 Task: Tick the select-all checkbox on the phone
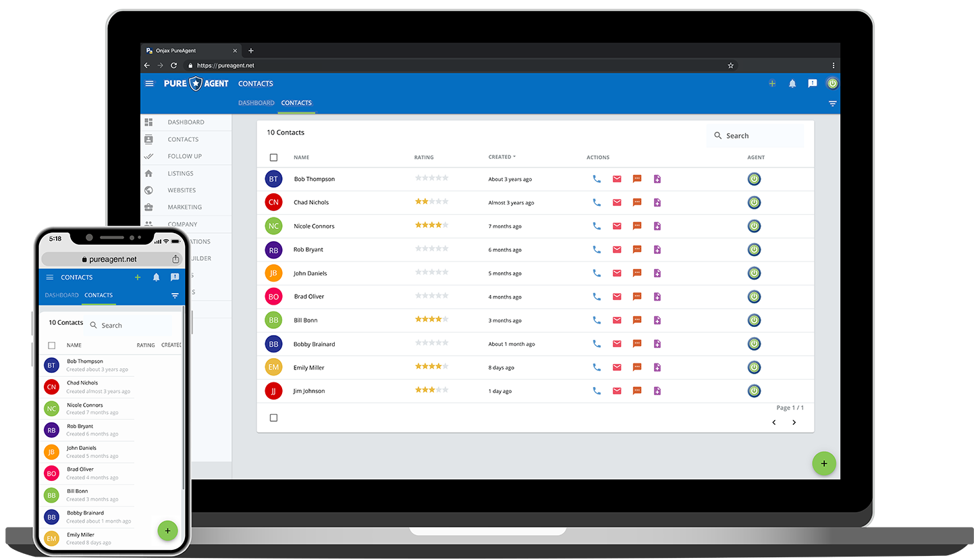[51, 345]
